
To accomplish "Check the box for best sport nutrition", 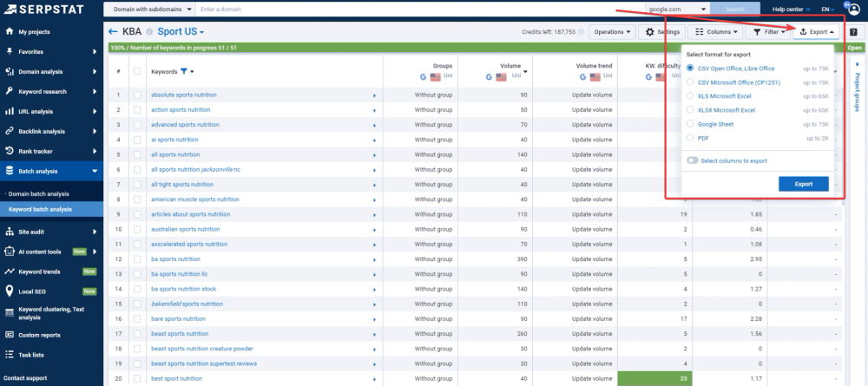I will 137,379.
